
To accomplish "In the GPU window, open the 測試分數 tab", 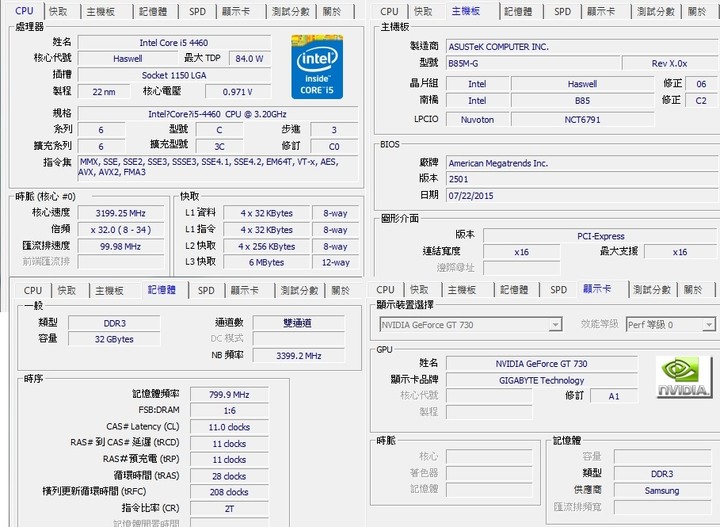I will coord(652,290).
